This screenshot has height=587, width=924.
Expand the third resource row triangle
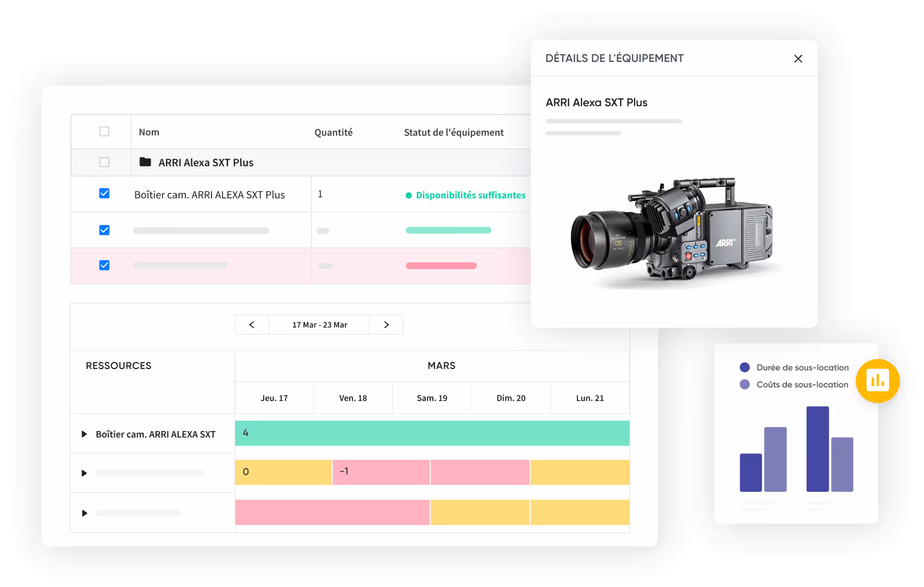point(84,513)
